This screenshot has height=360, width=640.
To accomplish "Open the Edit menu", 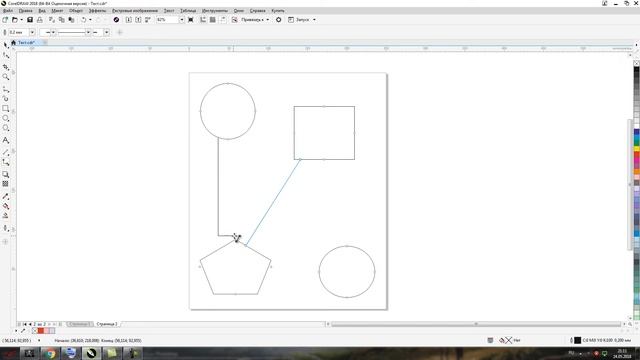I will tap(25, 11).
